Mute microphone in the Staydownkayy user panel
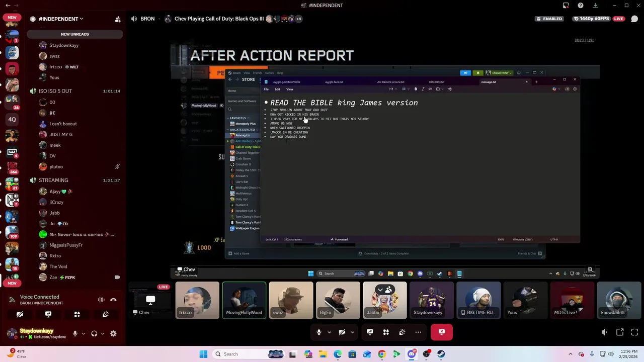This screenshot has width=644, height=362. 75,333
